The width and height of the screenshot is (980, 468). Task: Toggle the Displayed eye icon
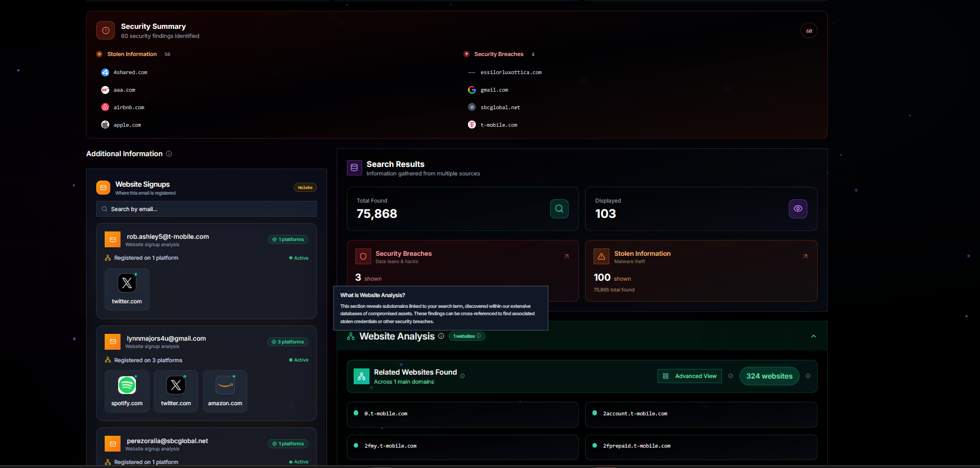[x=798, y=209]
